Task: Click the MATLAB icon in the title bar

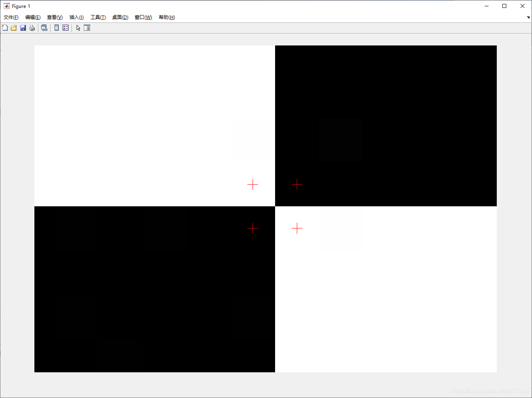Action: tap(7, 6)
